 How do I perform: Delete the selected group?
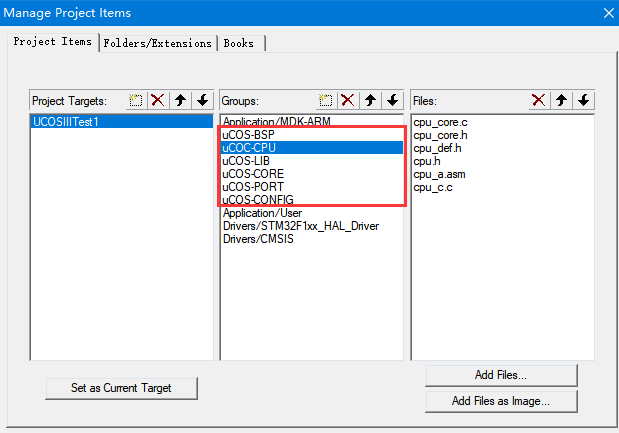(x=348, y=100)
